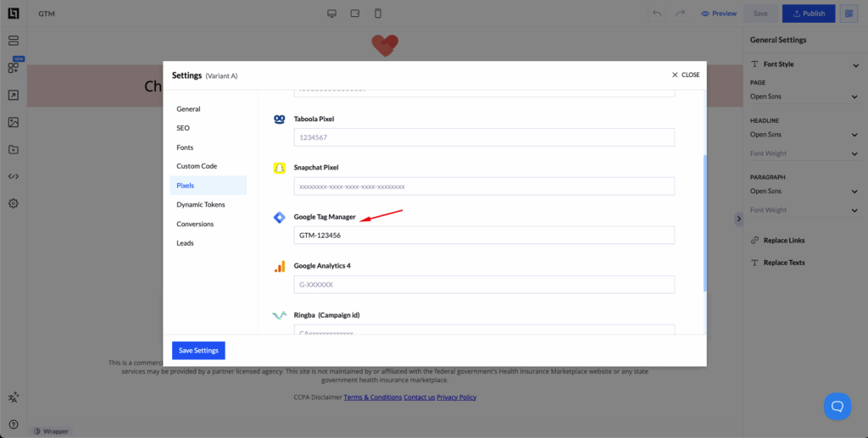868x438 pixels.
Task: Open the help question mark icon
Action: [14, 424]
